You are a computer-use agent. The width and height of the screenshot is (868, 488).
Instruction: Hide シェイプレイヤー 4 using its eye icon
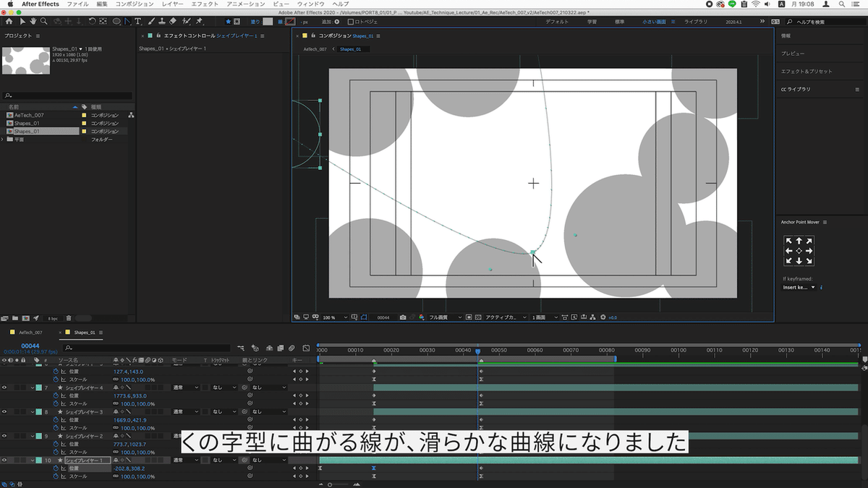click(x=4, y=388)
